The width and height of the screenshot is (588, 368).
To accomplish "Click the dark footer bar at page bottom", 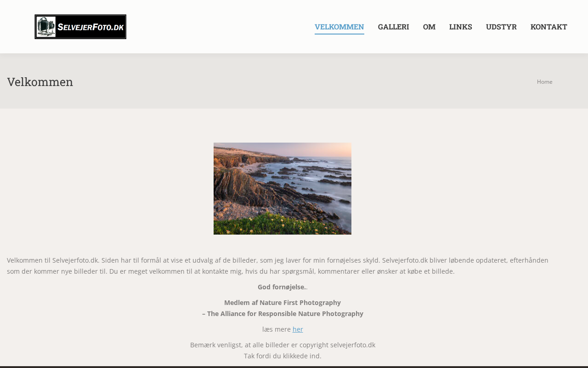I will [294, 367].
